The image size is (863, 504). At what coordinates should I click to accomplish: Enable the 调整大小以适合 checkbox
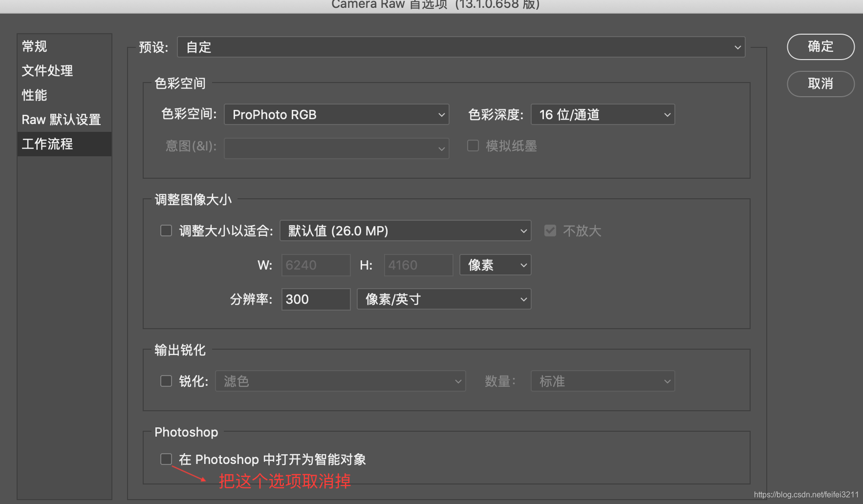pos(166,231)
